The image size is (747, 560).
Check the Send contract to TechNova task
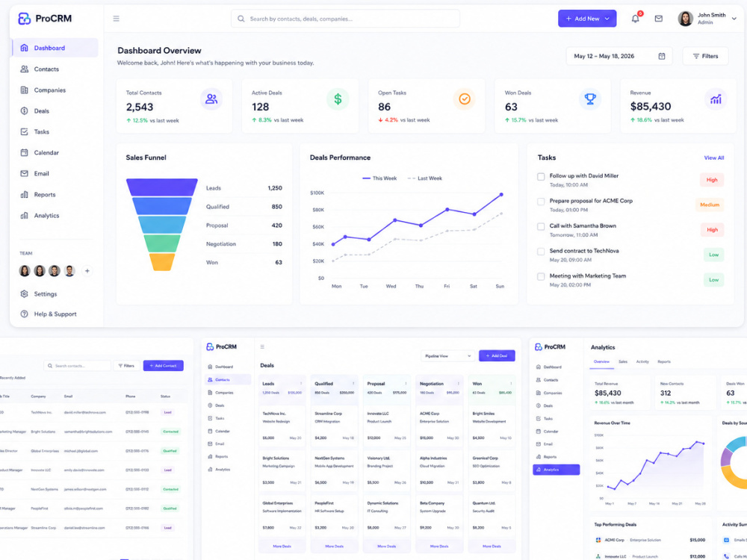point(541,252)
